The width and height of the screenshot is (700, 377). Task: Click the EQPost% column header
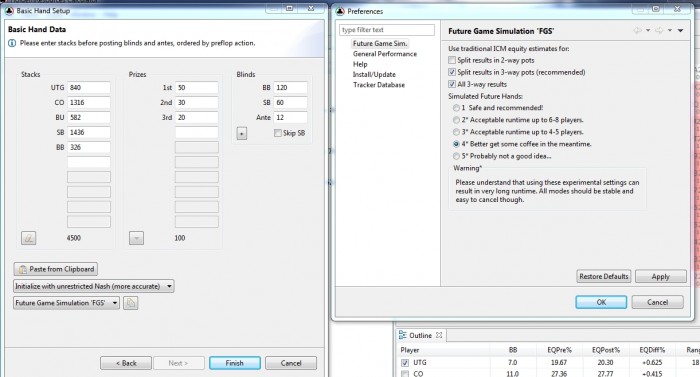click(606, 350)
